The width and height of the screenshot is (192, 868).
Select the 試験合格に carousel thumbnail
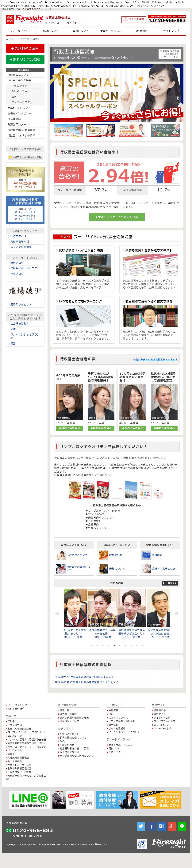coord(165,130)
